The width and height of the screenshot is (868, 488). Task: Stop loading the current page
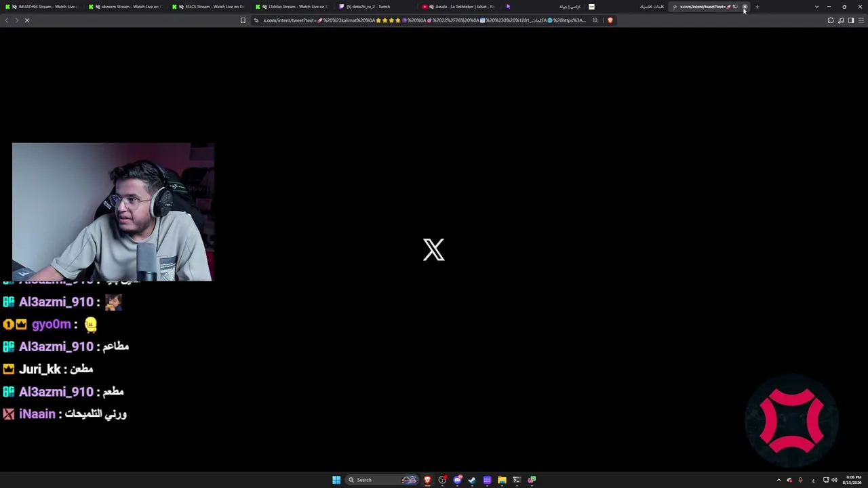pyautogui.click(x=27, y=20)
